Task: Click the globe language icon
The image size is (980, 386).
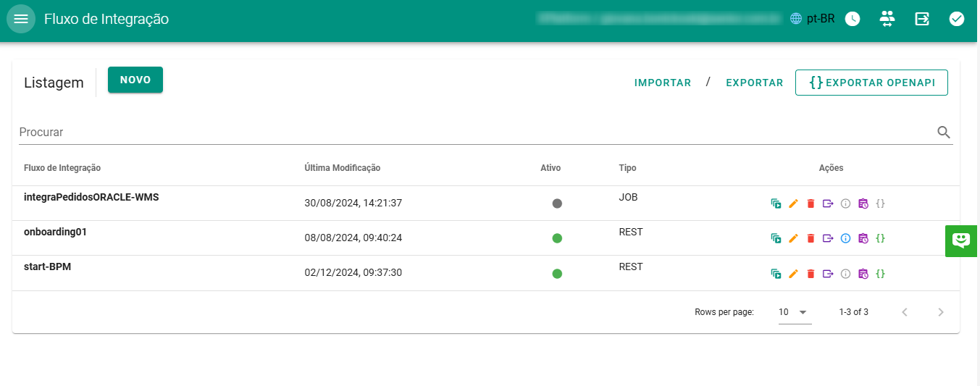Action: tap(797, 19)
